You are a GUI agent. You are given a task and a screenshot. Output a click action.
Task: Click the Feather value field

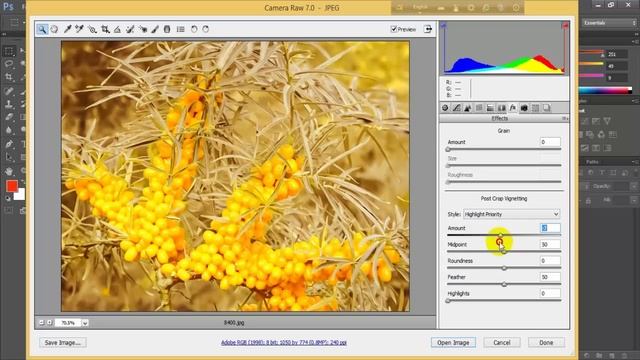[x=550, y=277]
